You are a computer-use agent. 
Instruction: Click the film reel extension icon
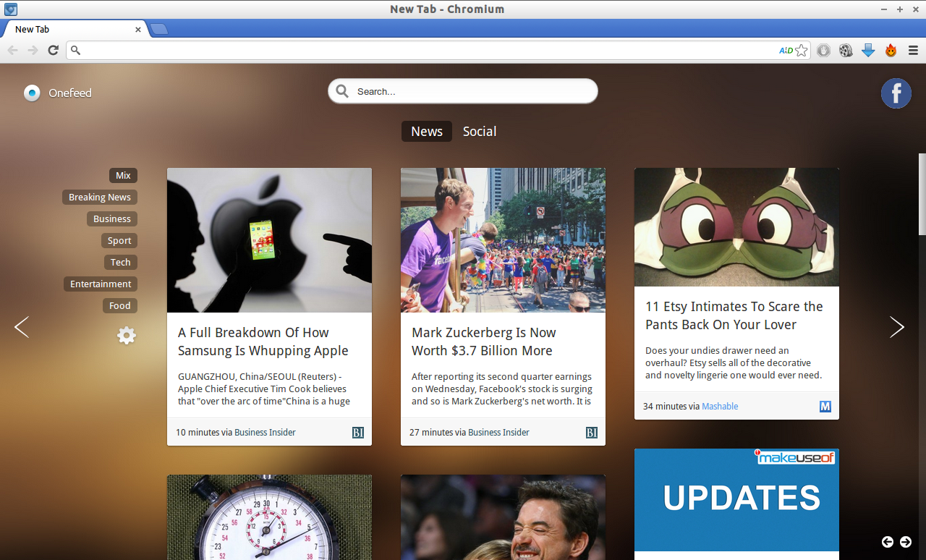pos(846,51)
